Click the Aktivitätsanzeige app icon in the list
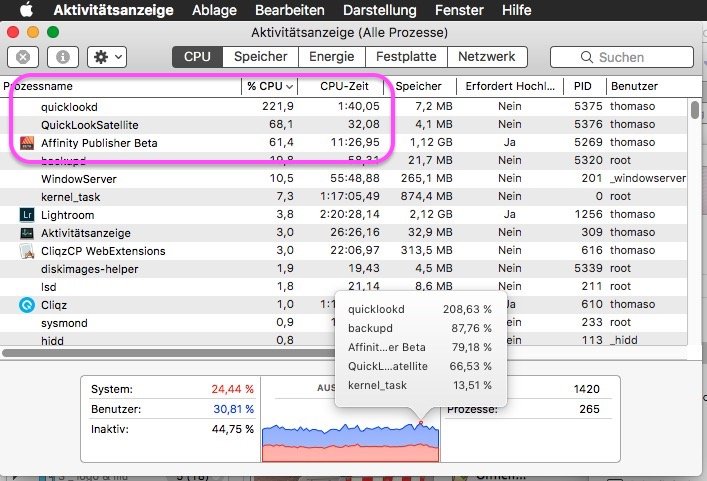This screenshot has height=481, width=707. click(x=27, y=233)
